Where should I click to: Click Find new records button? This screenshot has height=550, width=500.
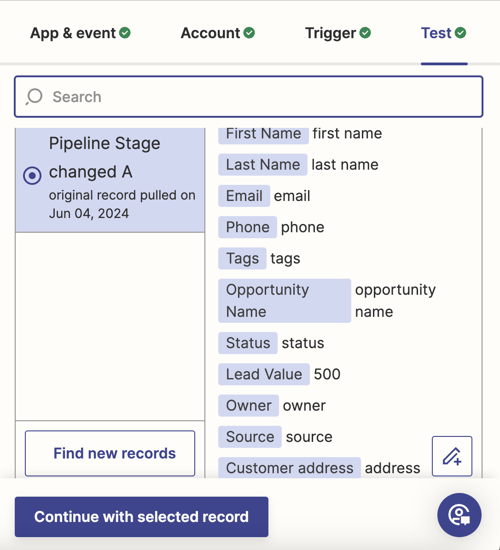coord(110,453)
